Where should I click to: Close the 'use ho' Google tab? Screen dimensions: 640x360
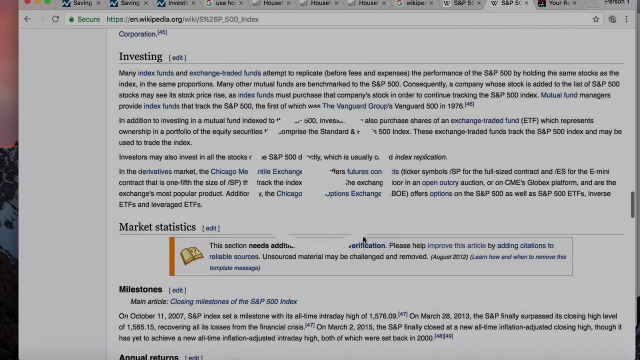241,3
